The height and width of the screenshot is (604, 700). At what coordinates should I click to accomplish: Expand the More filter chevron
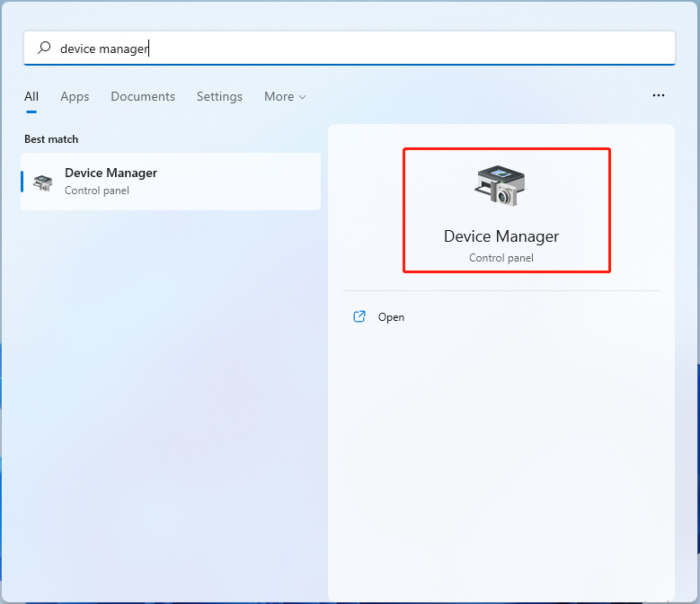302,97
